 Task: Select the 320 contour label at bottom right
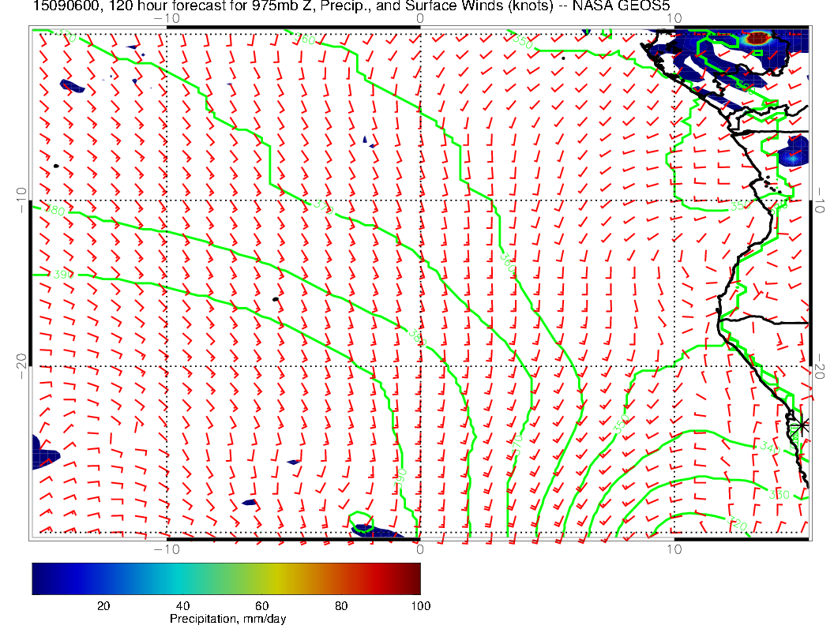[x=737, y=524]
